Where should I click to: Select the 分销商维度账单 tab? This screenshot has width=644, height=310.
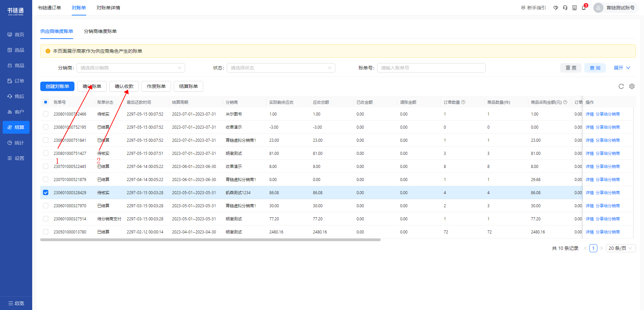click(x=100, y=31)
